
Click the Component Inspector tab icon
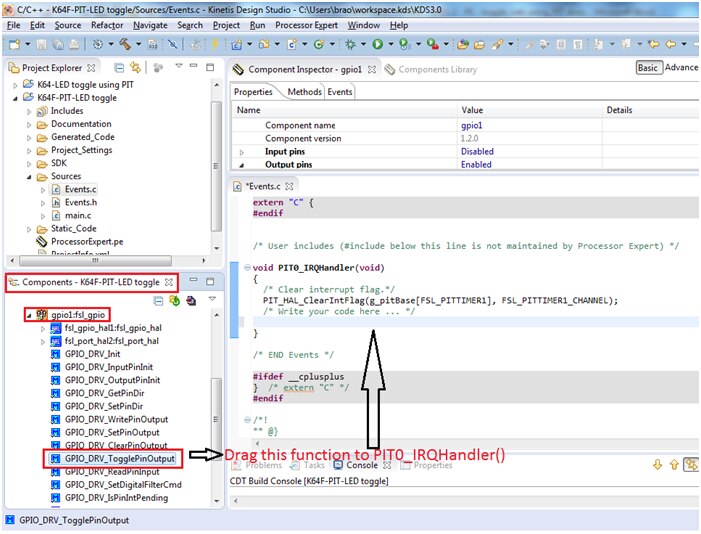[x=238, y=69]
